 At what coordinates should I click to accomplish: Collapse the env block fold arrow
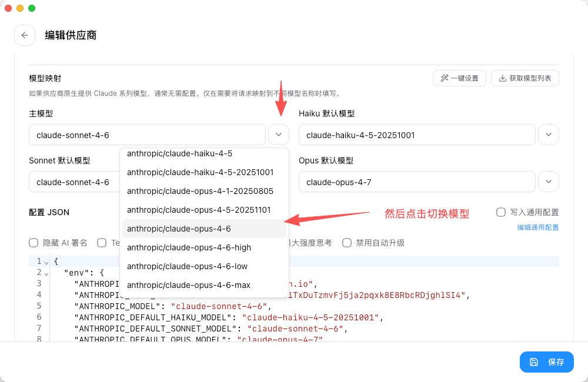46,274
